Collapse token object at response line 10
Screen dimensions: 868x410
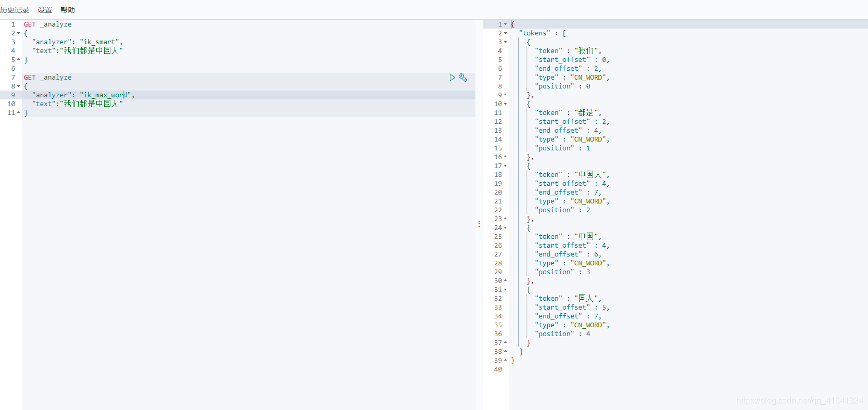point(505,104)
